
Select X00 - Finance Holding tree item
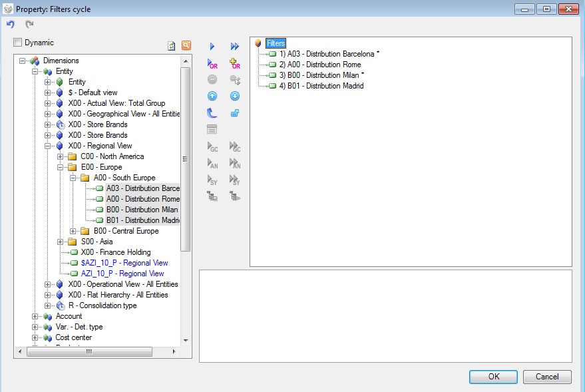(x=116, y=252)
